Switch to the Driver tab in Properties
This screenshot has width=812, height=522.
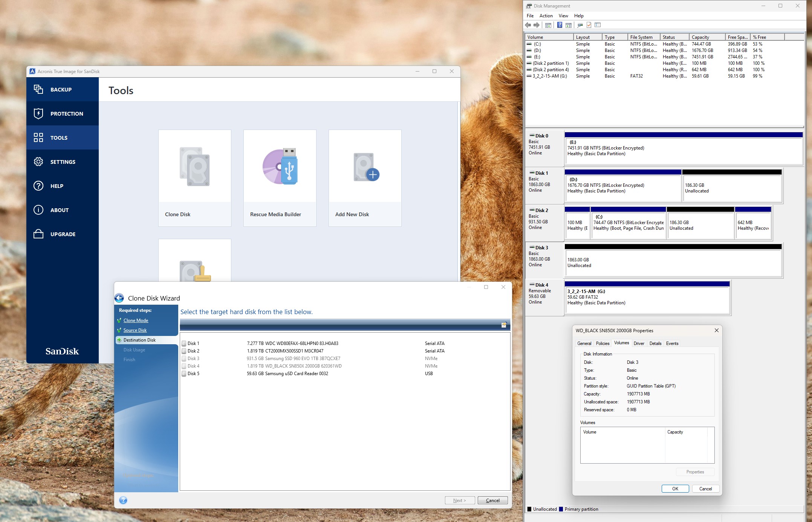pyautogui.click(x=639, y=343)
